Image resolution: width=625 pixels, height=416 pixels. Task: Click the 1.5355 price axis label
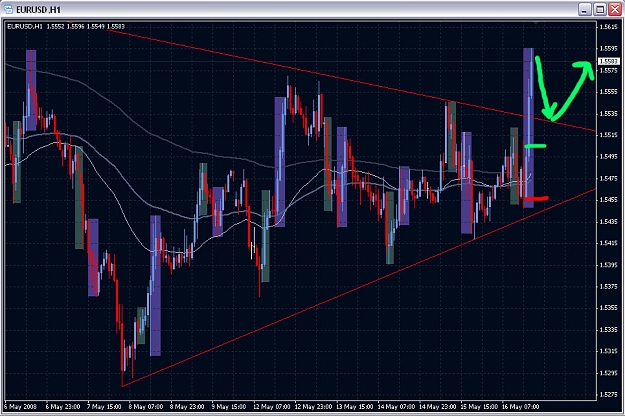pos(609,308)
